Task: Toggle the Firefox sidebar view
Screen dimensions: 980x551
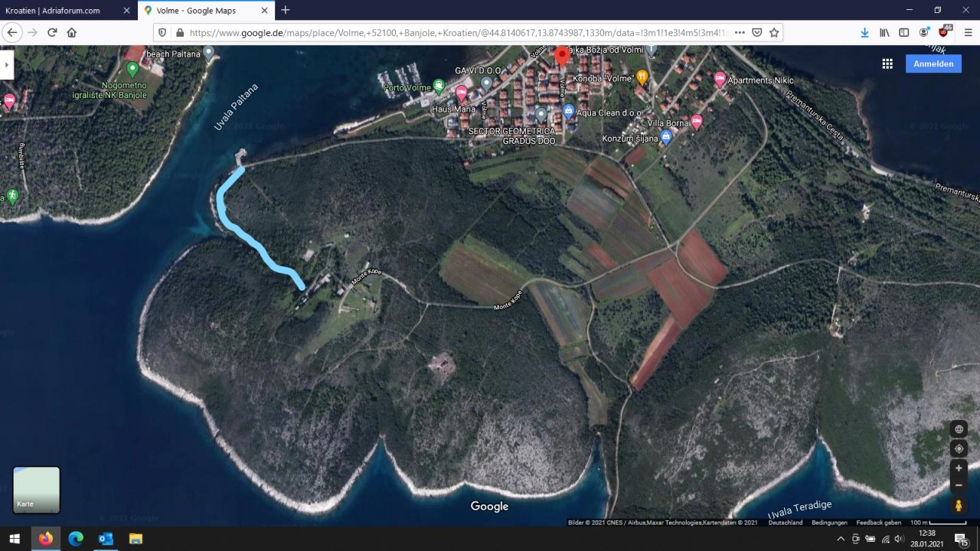Action: click(x=904, y=32)
